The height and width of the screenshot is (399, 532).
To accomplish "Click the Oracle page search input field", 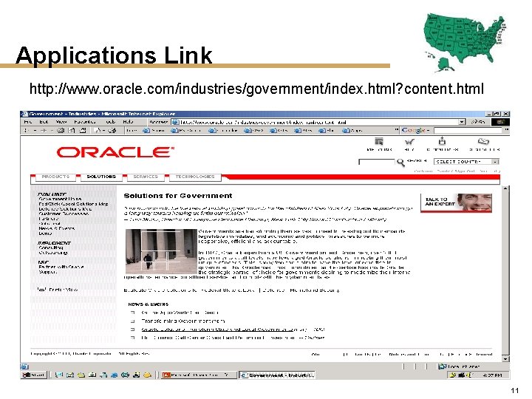I will coord(377,162).
